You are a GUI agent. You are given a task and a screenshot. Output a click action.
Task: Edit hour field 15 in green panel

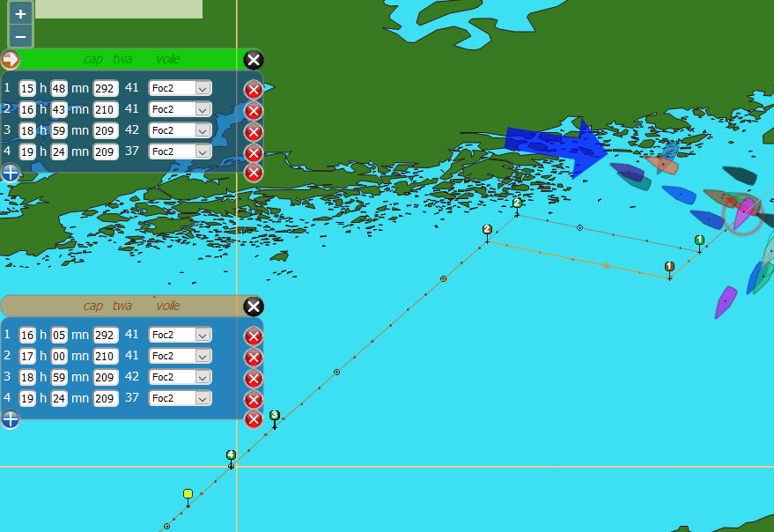coord(27,88)
